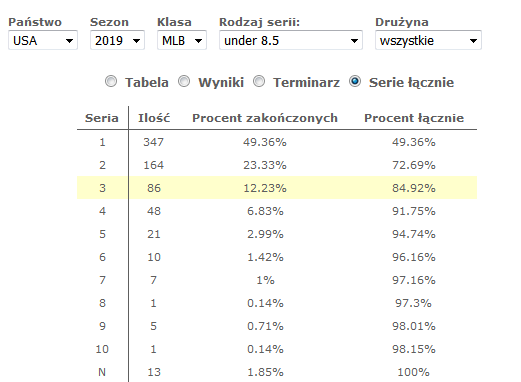
Task: Open the Sezon dropdown showing 2019
Action: click(x=117, y=40)
